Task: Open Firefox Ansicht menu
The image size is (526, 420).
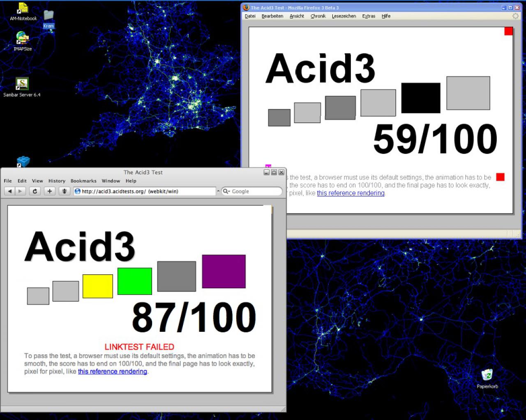Action: point(297,16)
